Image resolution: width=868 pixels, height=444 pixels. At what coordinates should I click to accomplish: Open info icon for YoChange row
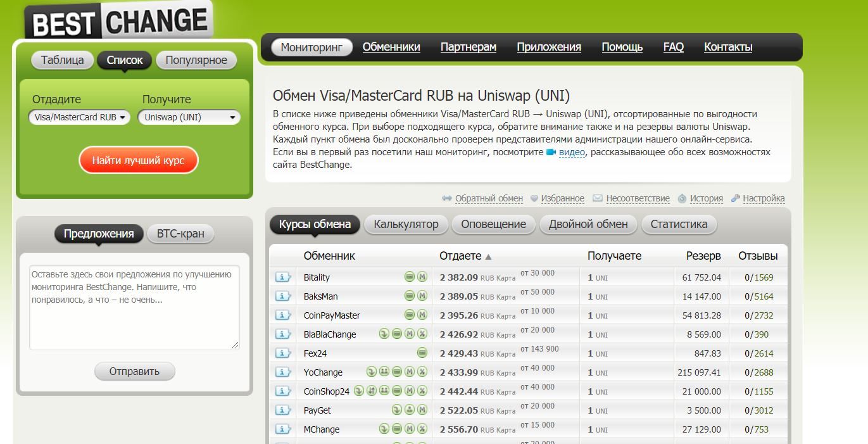[282, 372]
